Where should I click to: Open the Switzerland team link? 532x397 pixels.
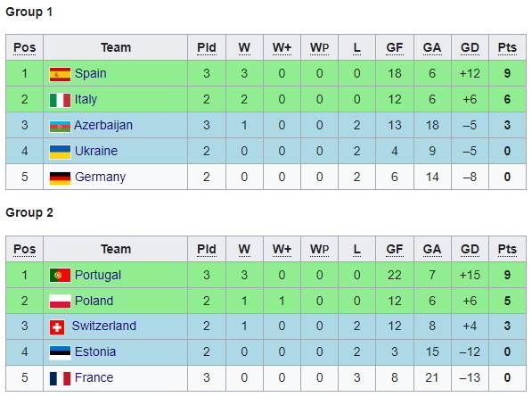[x=104, y=326]
